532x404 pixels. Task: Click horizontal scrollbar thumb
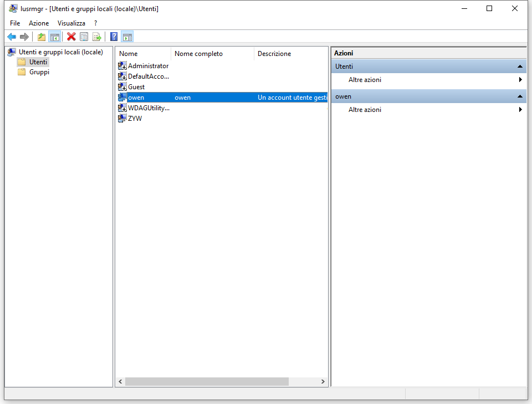(x=207, y=382)
